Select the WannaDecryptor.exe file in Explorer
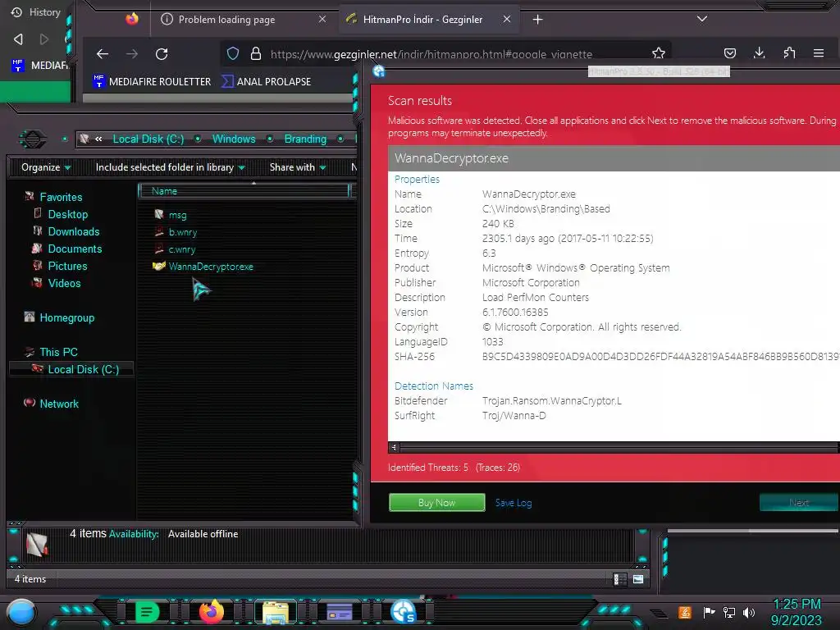Screen dimensions: 840x630 coord(203,267)
